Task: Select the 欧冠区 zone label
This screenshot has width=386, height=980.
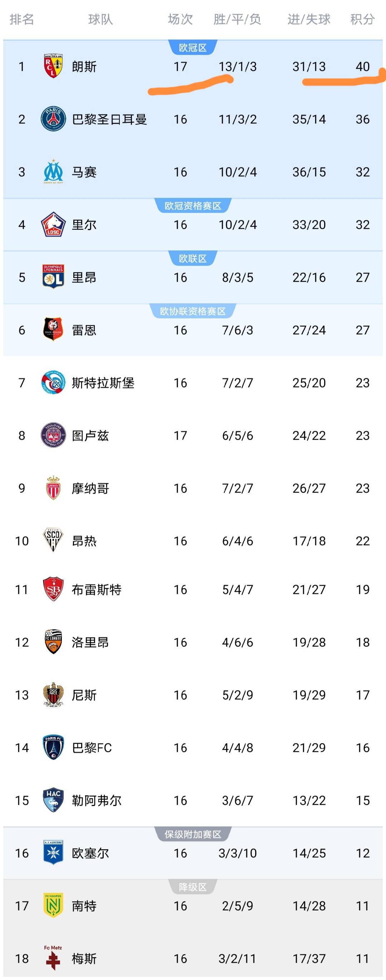Action: coord(193,48)
